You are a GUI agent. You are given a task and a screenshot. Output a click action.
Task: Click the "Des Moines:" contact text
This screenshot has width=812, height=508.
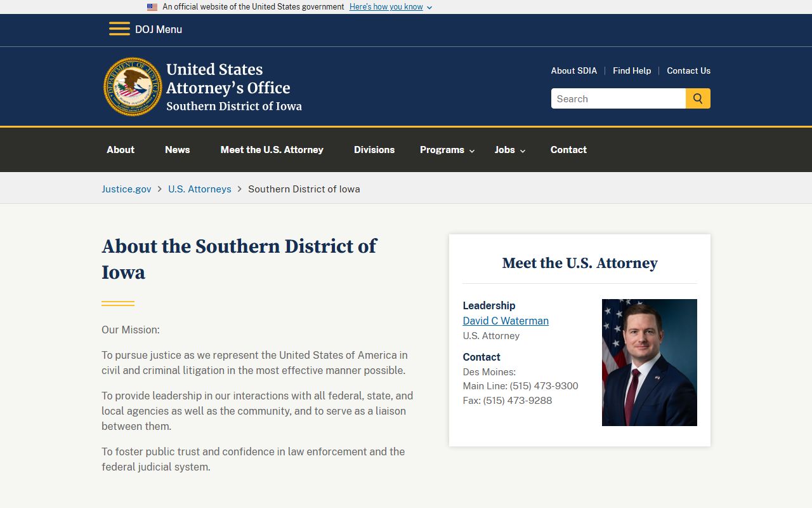pos(489,371)
